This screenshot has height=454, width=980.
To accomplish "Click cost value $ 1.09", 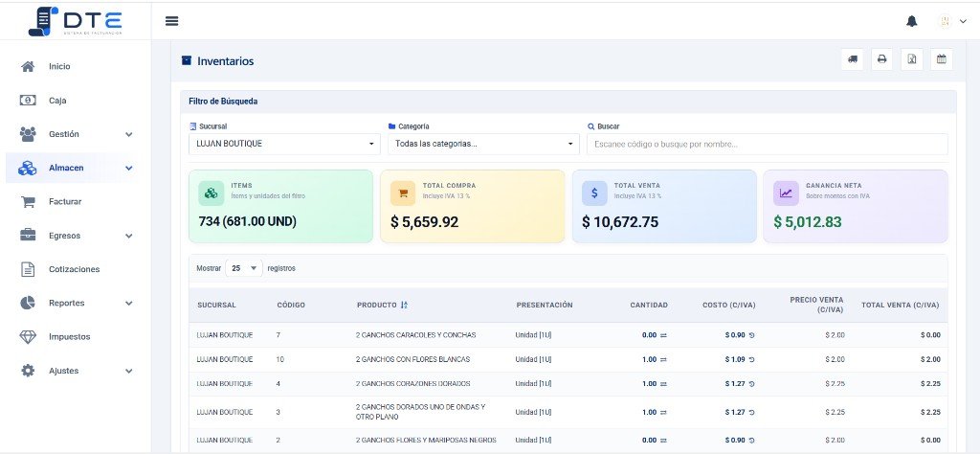I will pyautogui.click(x=735, y=359).
